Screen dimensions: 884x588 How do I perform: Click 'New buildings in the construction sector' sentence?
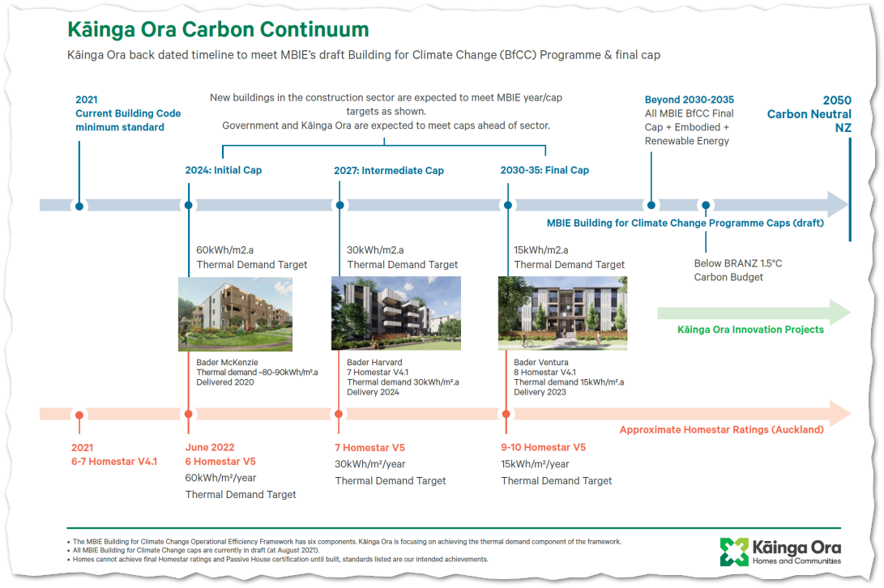coord(386,104)
